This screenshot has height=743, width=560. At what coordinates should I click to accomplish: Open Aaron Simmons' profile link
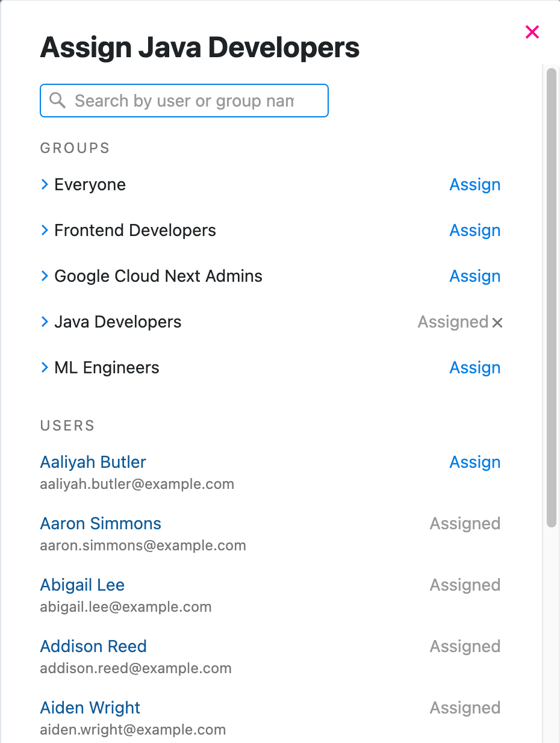coord(101,523)
